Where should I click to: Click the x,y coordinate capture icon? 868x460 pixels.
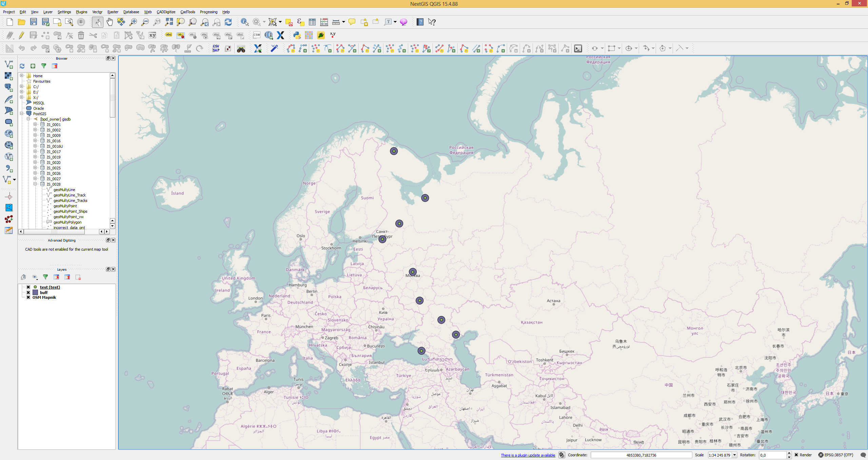click(x=333, y=35)
